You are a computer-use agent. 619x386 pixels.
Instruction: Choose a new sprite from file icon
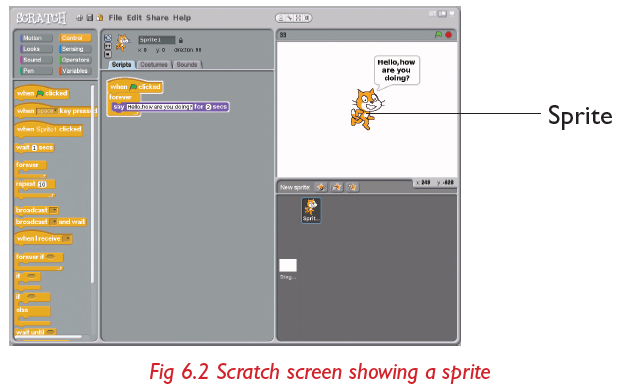336,187
